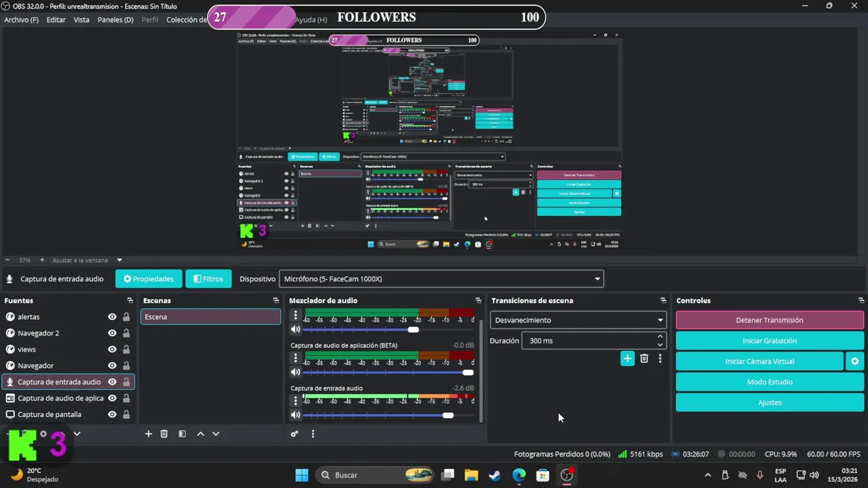Open the Vista menu
The width and height of the screenshot is (868, 488).
tap(81, 20)
